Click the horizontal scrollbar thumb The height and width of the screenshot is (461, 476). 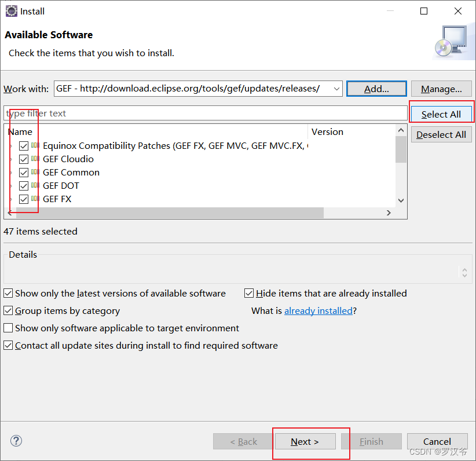(x=170, y=213)
